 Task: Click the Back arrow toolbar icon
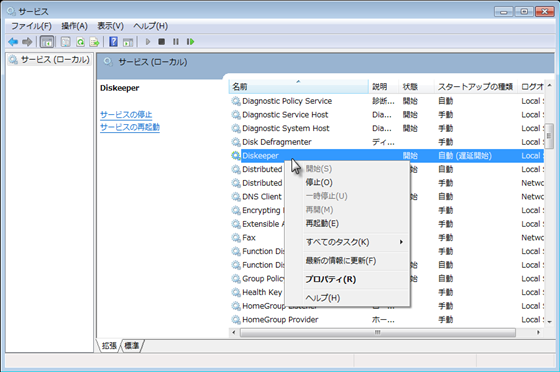click(13, 42)
